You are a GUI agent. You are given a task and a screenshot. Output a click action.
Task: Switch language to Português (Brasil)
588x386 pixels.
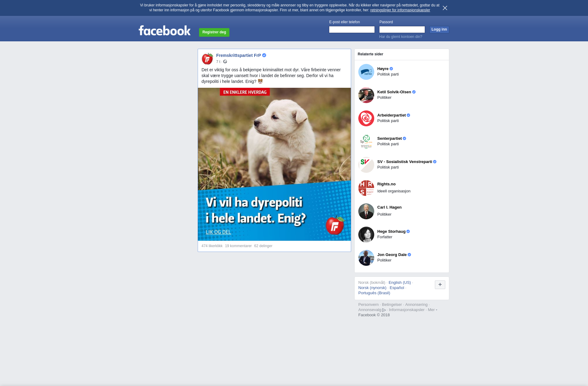click(x=374, y=293)
